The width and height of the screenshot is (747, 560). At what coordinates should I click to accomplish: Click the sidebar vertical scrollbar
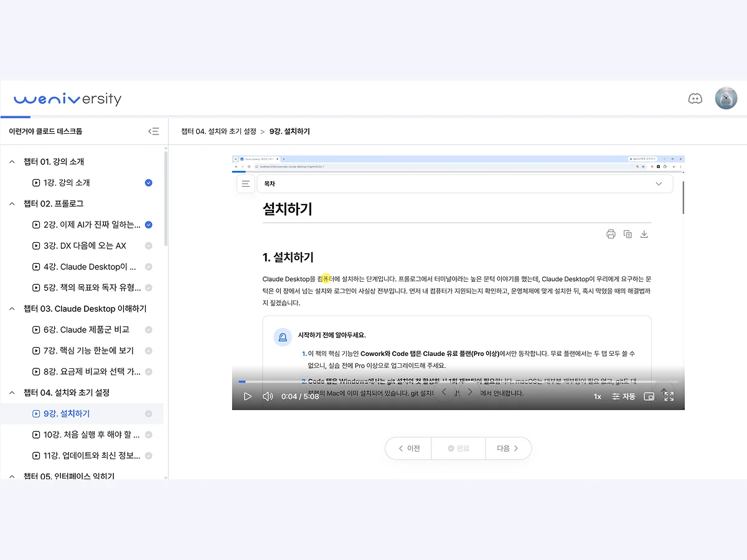(166, 199)
